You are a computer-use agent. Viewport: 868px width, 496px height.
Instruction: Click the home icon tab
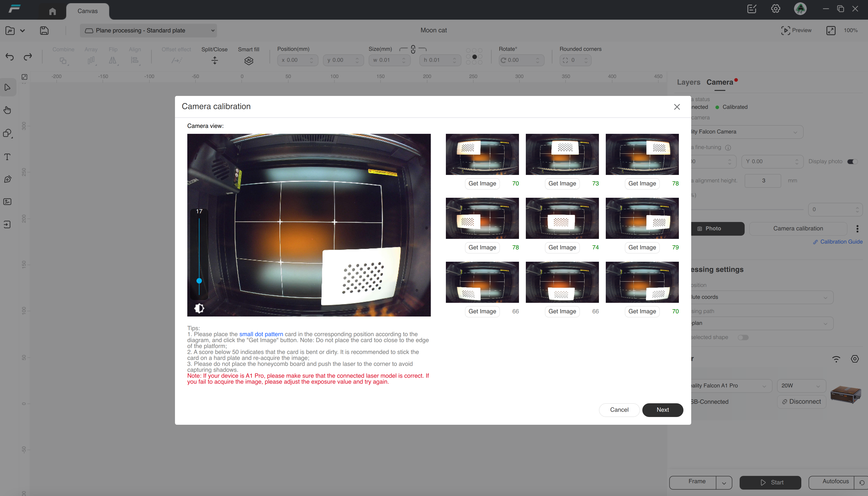53,11
